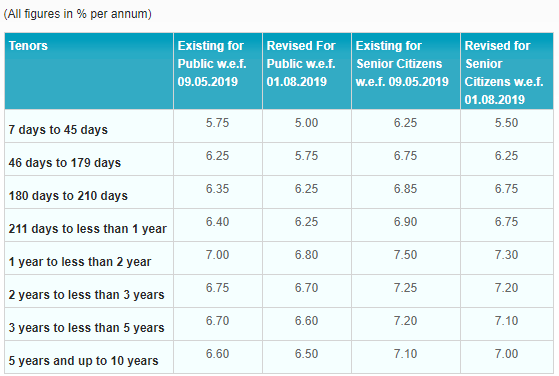Image resolution: width=559 pixels, height=376 pixels.
Task: Select the '7 days to 45 days' row label
Action: pyautogui.click(x=58, y=130)
